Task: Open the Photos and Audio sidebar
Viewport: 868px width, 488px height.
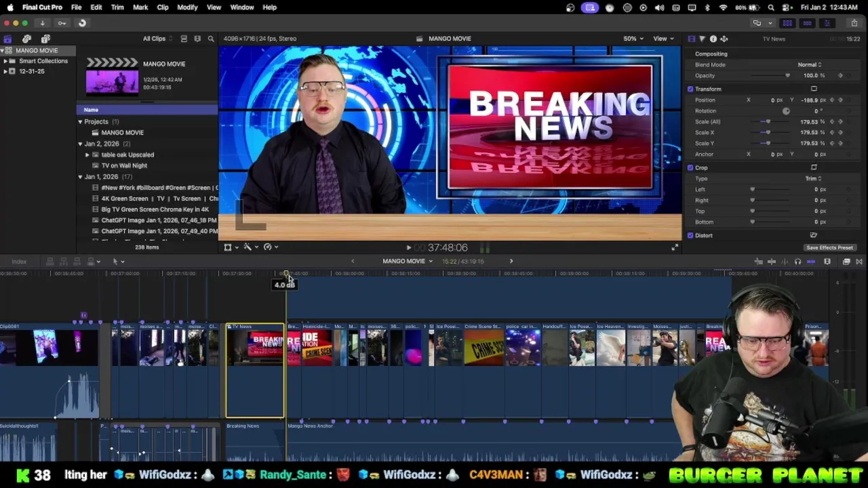Action: [26, 39]
